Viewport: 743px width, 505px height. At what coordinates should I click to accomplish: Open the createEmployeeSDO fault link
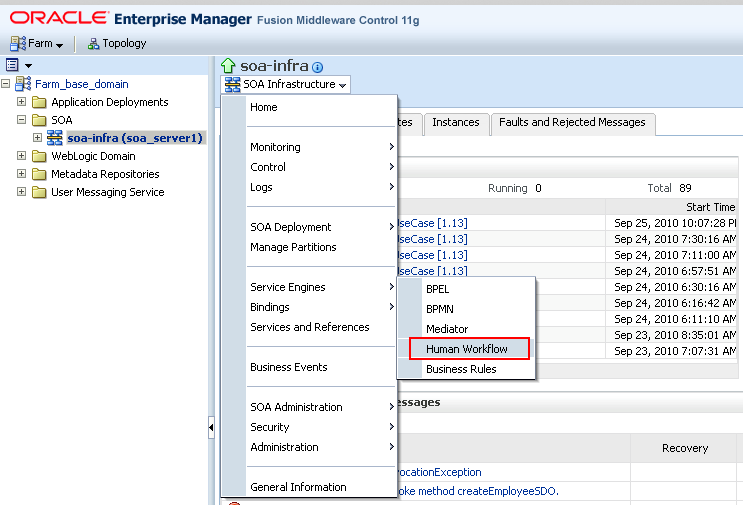[x=478, y=491]
